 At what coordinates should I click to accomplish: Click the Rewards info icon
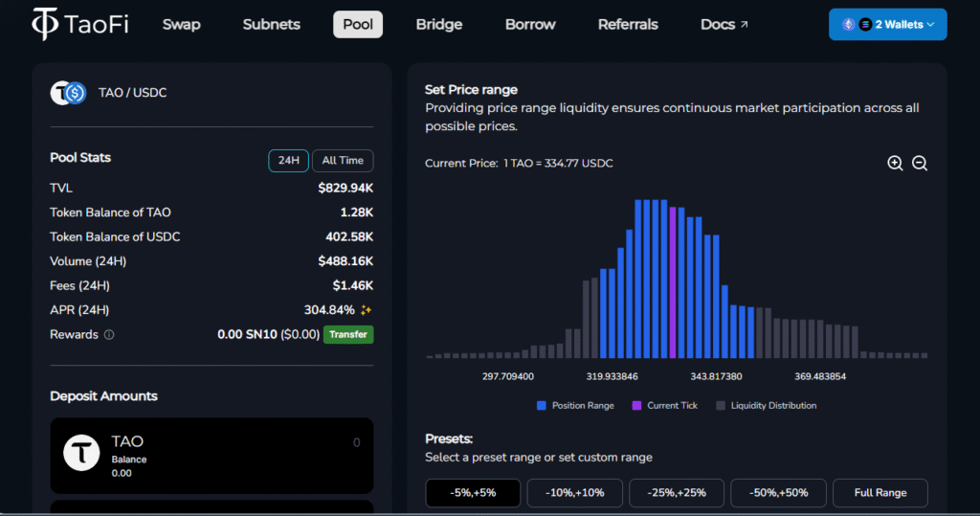pos(109,335)
